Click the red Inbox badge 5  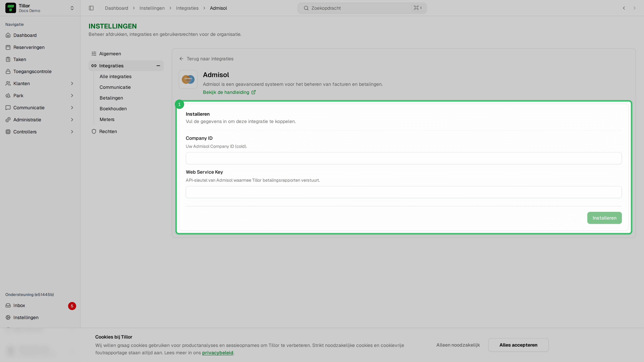click(72, 306)
